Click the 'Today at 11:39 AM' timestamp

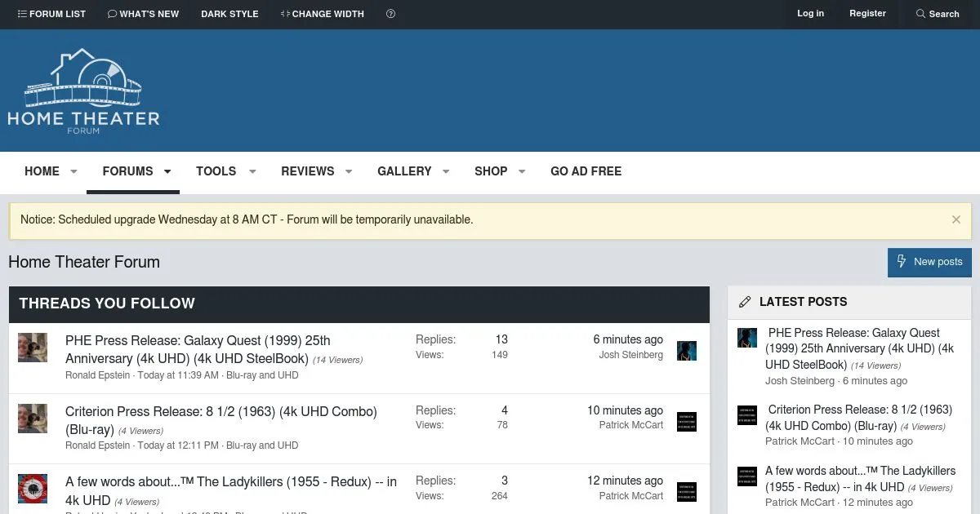(178, 375)
